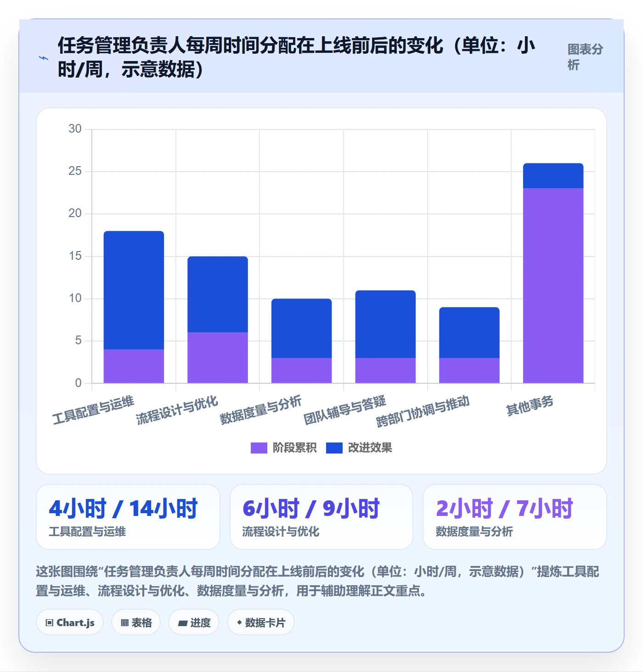643x672 pixels.
Task: Click the purple segment of 跨部门协调与推动 bar
Action: point(469,370)
